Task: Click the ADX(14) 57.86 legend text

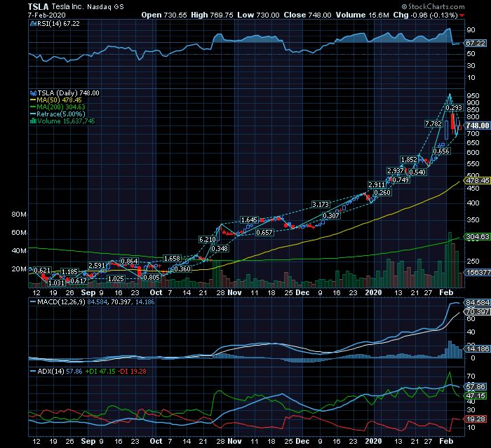Action: [x=60, y=372]
